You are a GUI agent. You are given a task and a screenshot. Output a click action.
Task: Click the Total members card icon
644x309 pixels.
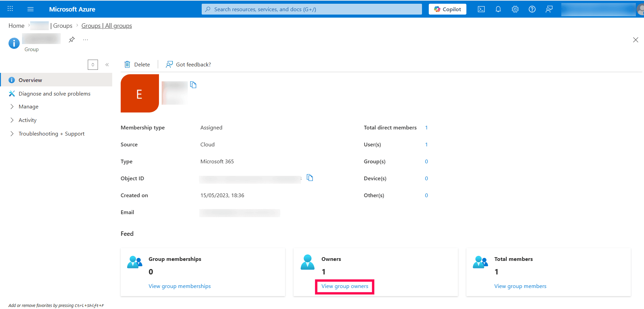(x=480, y=262)
